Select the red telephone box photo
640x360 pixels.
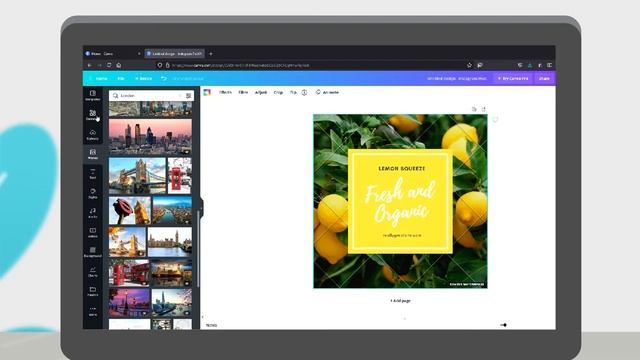tap(180, 176)
